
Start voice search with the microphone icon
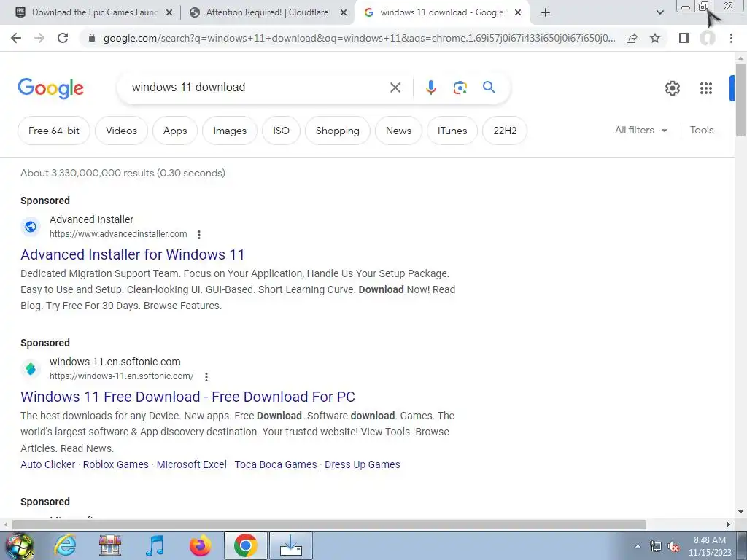(430, 87)
